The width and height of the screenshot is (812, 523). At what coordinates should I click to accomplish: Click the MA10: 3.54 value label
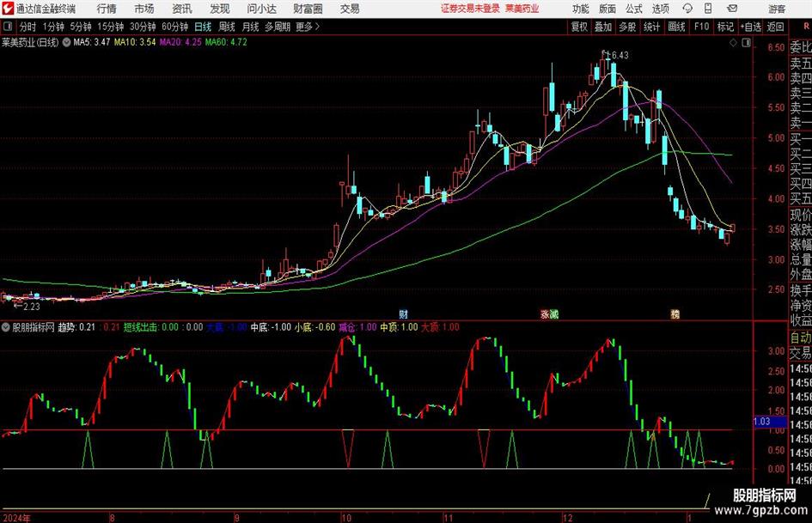pyautogui.click(x=135, y=42)
